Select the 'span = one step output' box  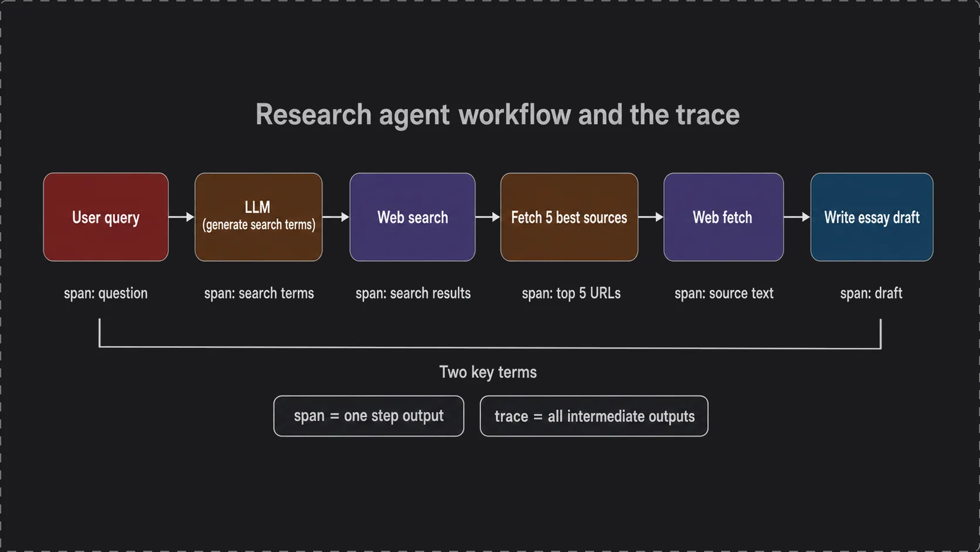pyautogui.click(x=369, y=416)
